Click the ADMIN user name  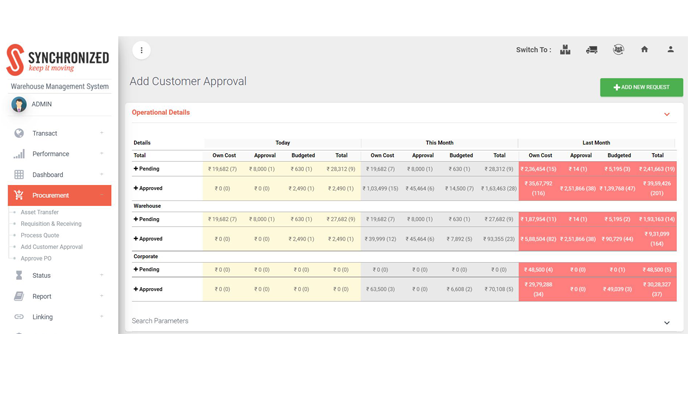click(x=42, y=104)
